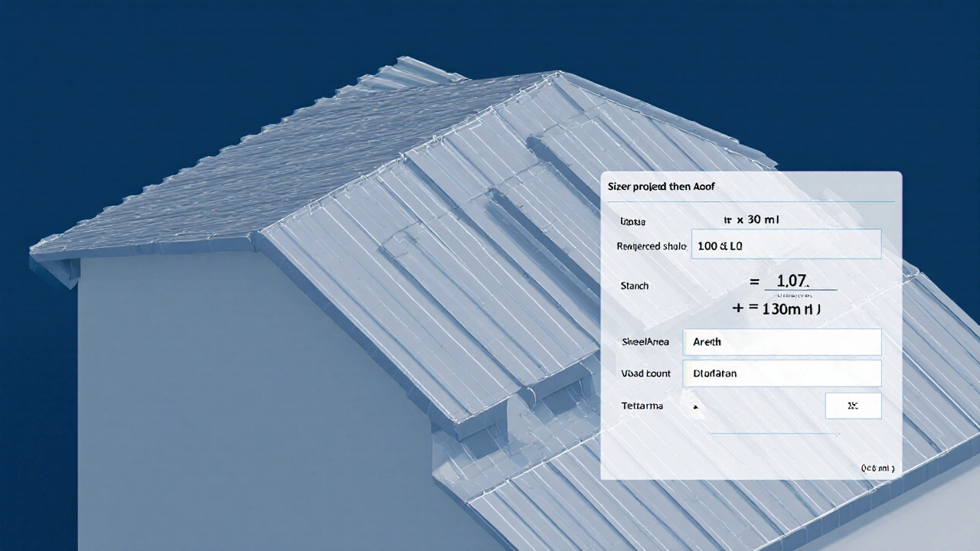Viewport: 980px width, 551px height.
Task: Click the horizontal slider line below Tettarma
Action: coord(775,434)
